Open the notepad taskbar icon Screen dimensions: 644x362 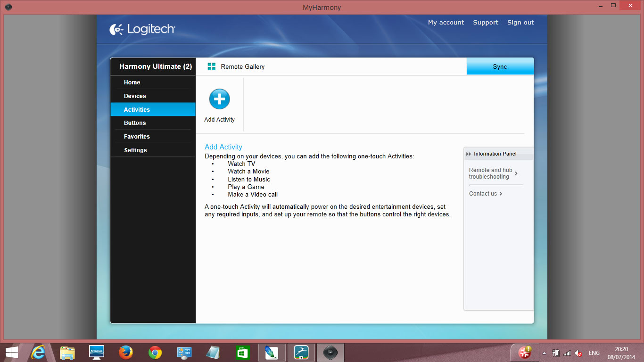[x=213, y=352]
